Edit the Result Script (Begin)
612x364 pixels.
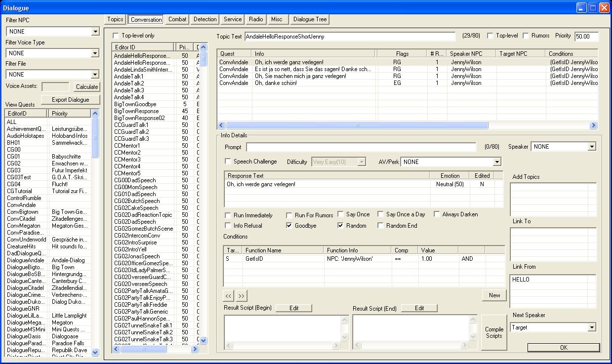294,308
